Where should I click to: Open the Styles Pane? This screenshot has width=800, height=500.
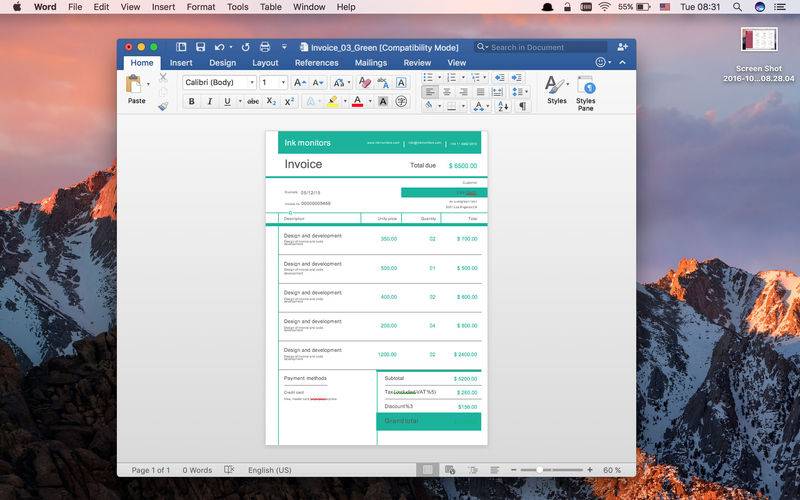pos(586,93)
